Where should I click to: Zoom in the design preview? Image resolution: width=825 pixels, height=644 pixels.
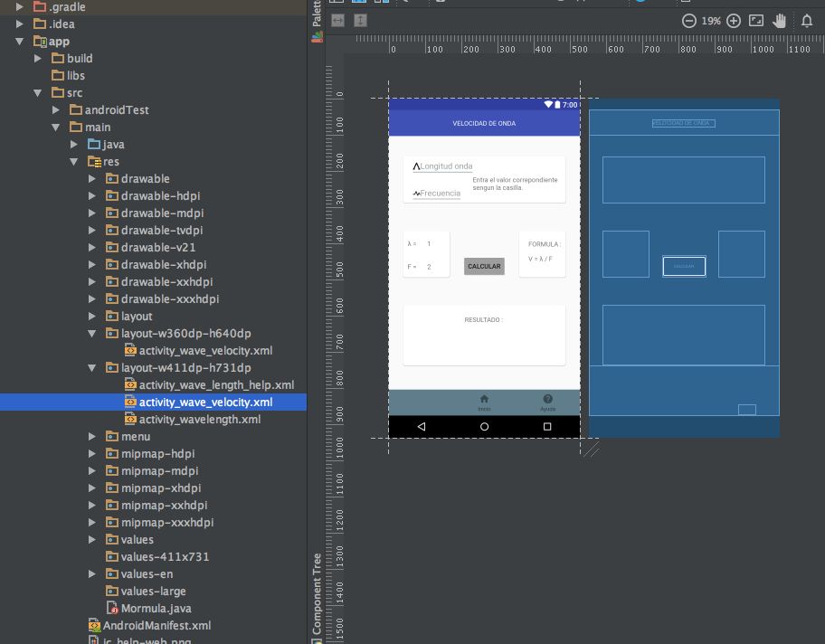[x=734, y=21]
